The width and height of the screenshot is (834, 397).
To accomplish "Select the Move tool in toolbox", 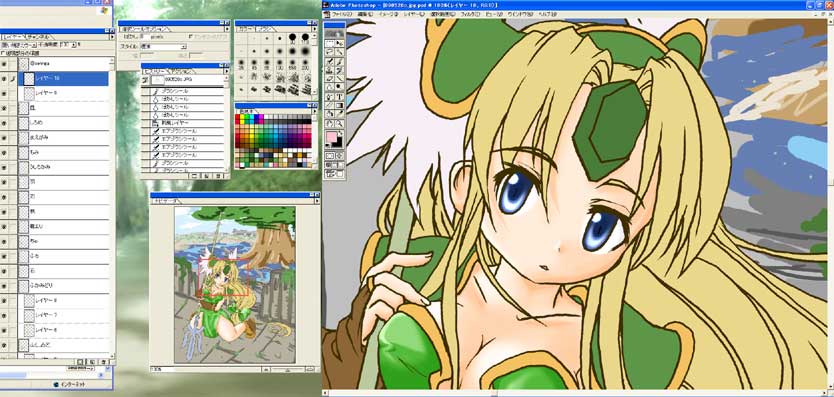I will point(340,43).
